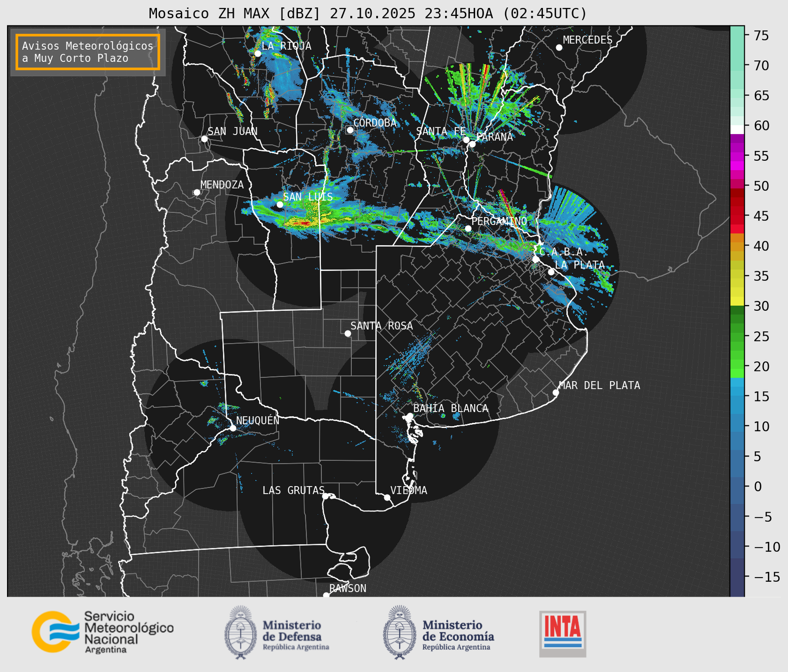788x672 pixels.
Task: Click the La Rioja city marker dot
Action: [257, 54]
